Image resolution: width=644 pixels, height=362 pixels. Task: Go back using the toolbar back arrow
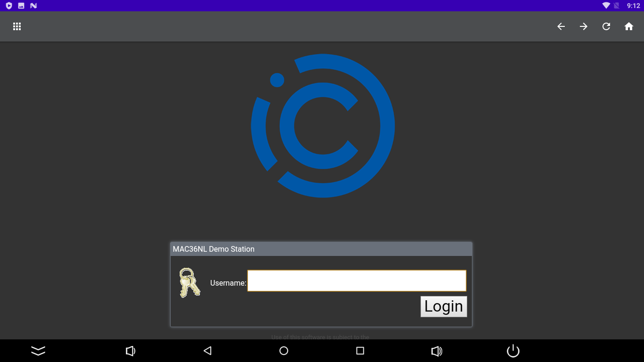click(x=561, y=26)
